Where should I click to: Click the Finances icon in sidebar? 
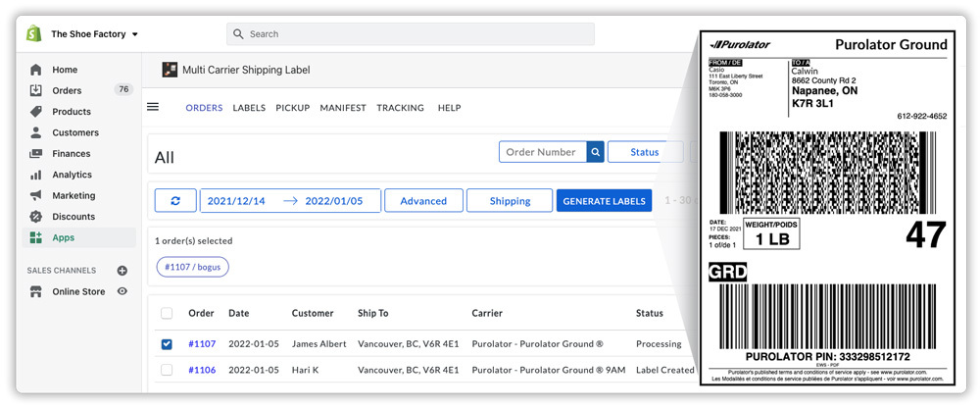(x=35, y=153)
